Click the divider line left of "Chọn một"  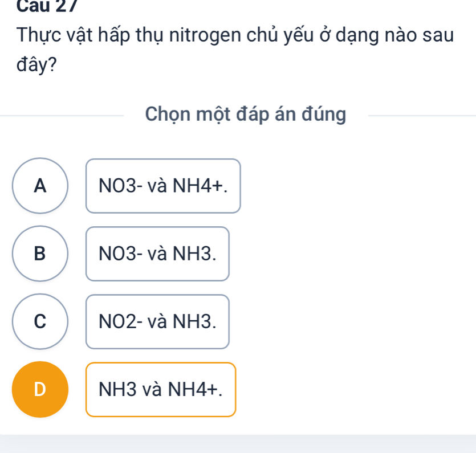point(63,116)
